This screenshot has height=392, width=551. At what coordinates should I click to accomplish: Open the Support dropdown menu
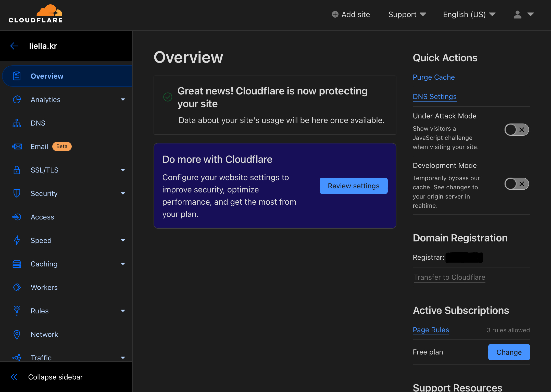point(407,15)
